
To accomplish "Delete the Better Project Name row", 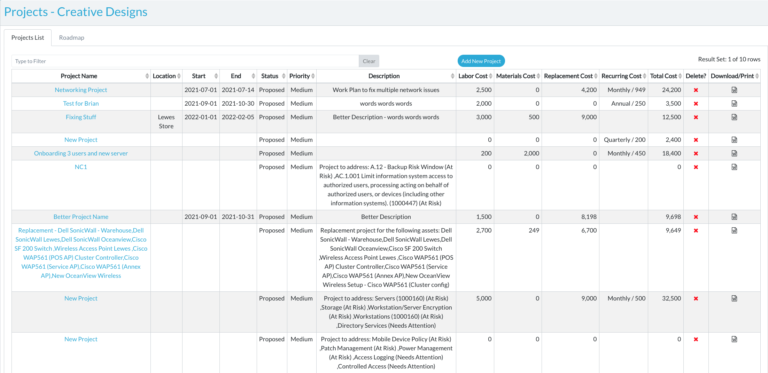I will [x=696, y=217].
